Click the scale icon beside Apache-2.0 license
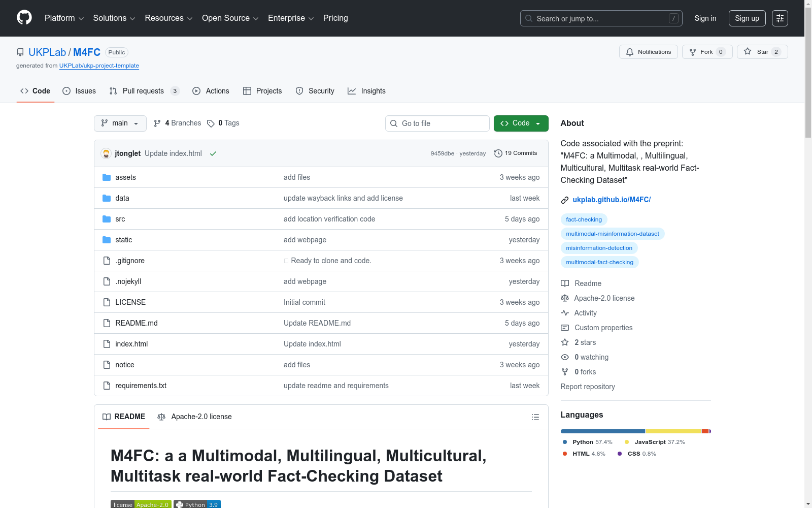The width and height of the screenshot is (812, 508). point(565,298)
